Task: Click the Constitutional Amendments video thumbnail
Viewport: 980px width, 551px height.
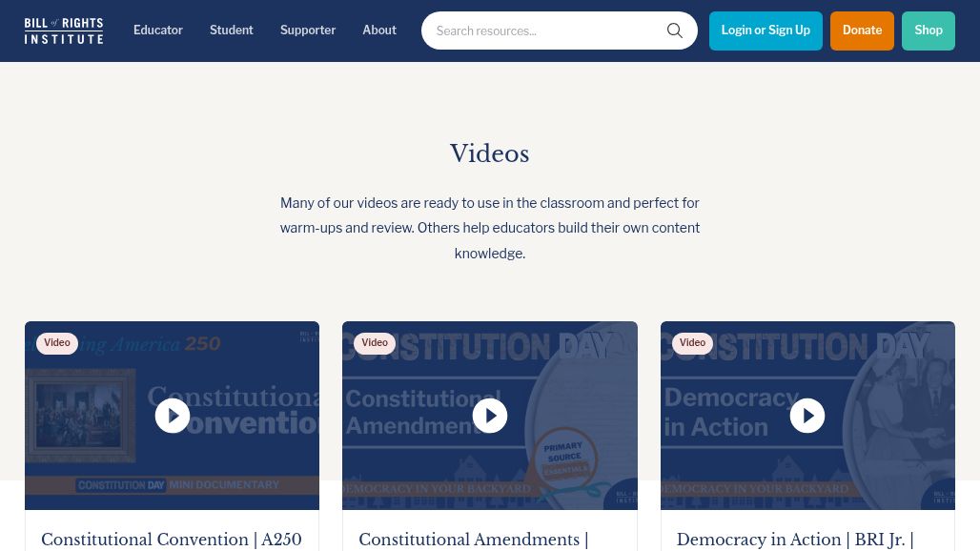Action: 489,416
